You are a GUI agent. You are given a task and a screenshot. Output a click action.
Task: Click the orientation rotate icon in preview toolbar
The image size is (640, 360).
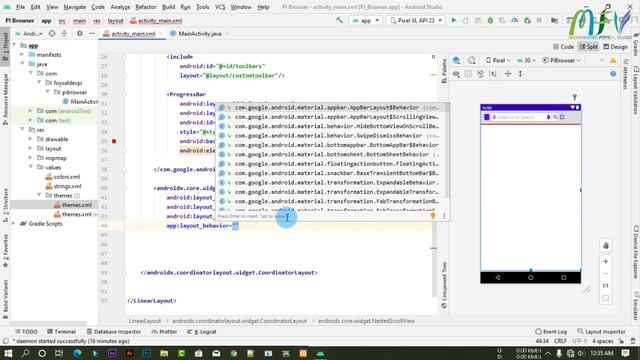472,60
